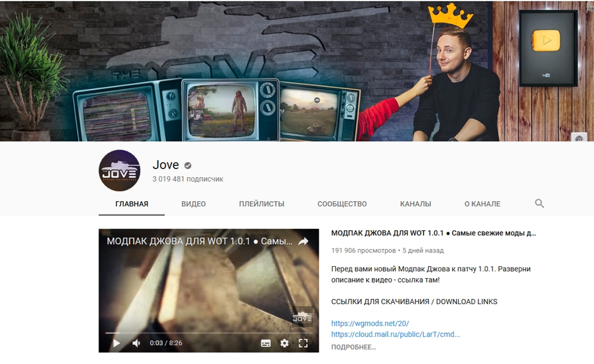Viewport: 594px width, 364px height.
Task: Click the verified checkmark badge next to Jove
Action: click(188, 165)
